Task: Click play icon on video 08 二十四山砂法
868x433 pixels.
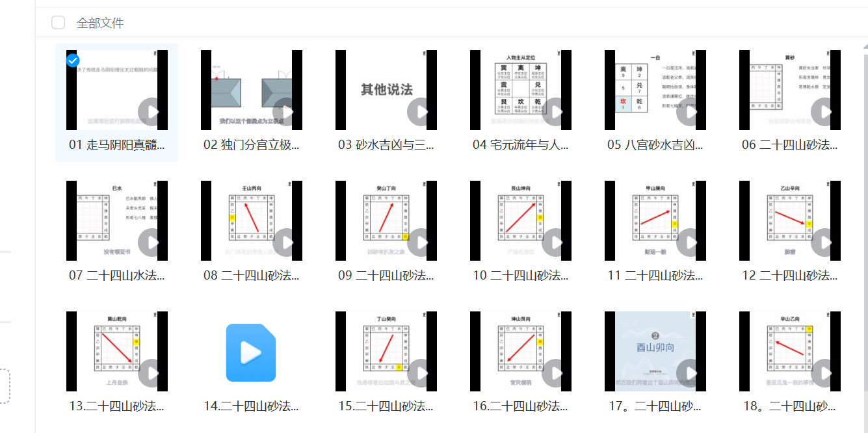Action: 286,243
